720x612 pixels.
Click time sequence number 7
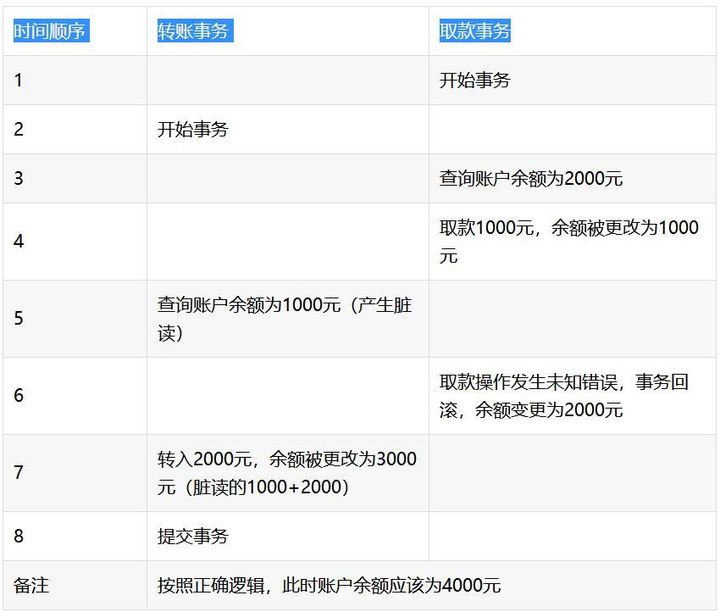[19, 473]
